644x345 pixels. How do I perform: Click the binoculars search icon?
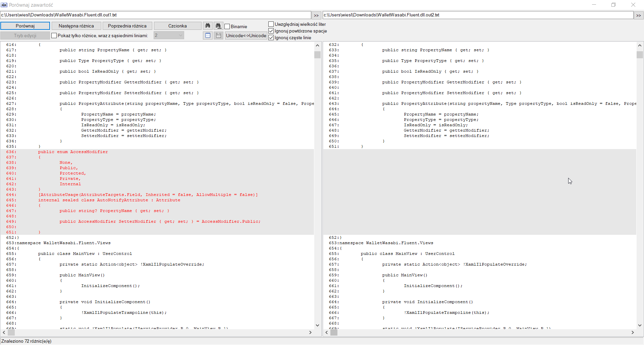[208, 25]
